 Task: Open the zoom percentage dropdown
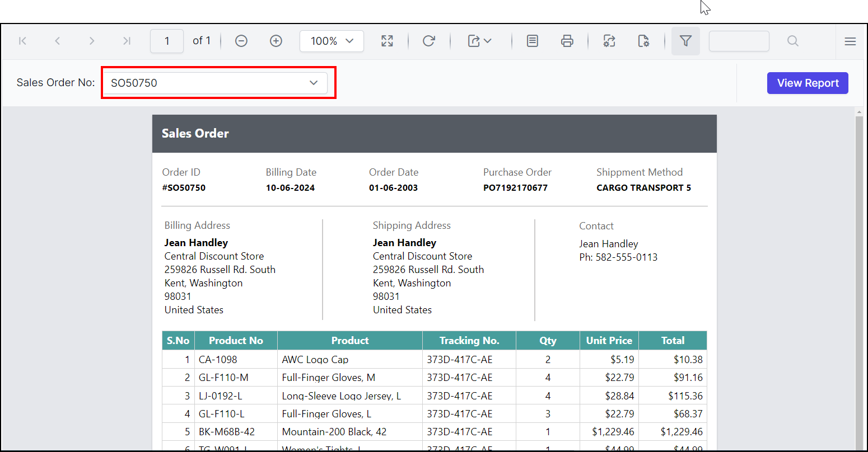coord(332,40)
